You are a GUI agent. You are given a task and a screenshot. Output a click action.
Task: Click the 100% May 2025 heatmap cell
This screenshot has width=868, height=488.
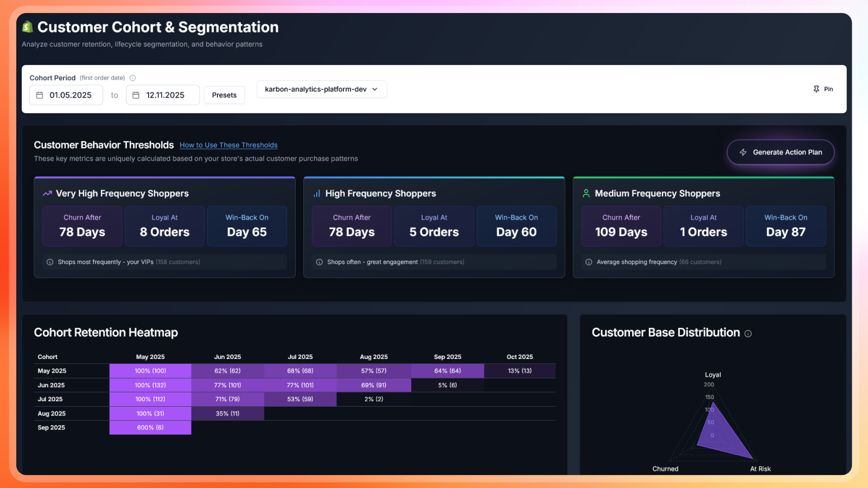click(150, 370)
